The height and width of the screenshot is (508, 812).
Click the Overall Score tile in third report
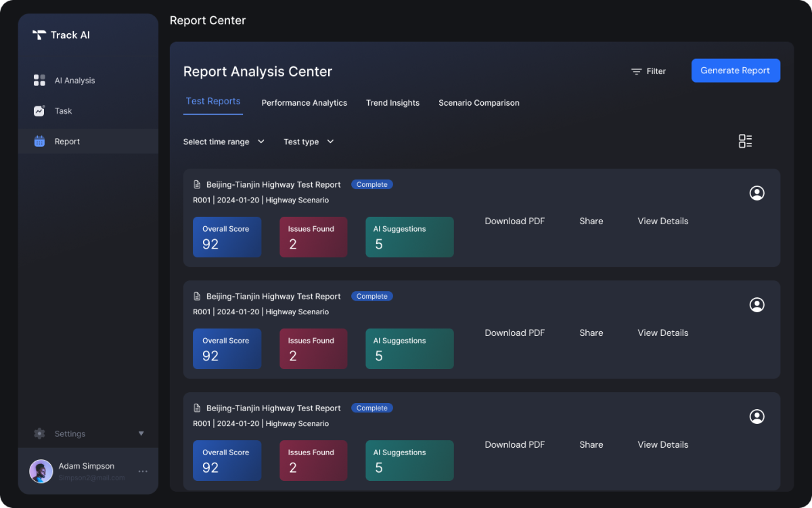click(x=227, y=461)
